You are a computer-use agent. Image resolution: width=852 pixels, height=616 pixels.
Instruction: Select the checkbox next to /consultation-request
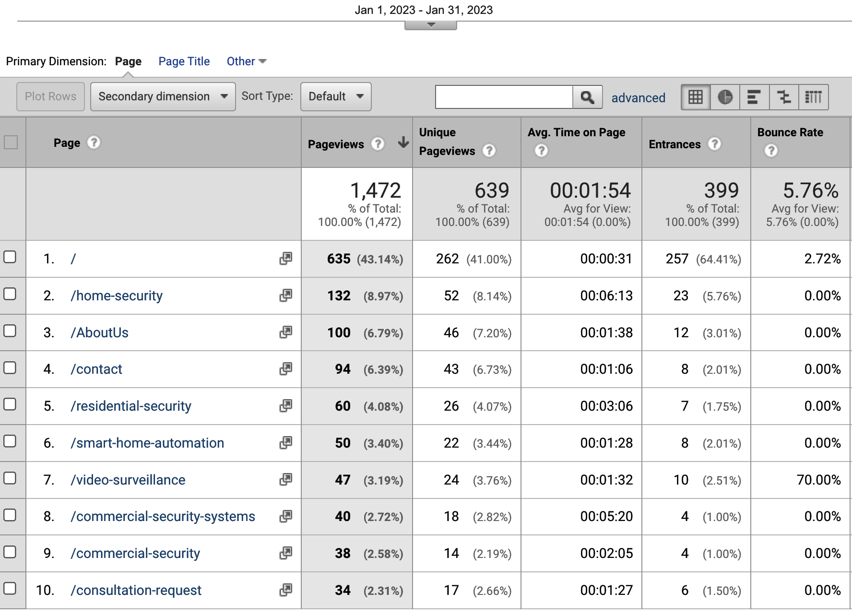pos(10,589)
